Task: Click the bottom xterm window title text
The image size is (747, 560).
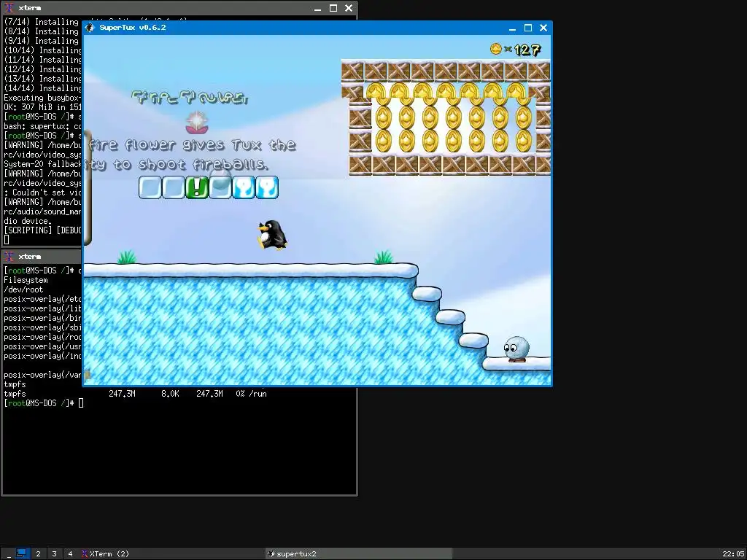Action: pyautogui.click(x=29, y=257)
